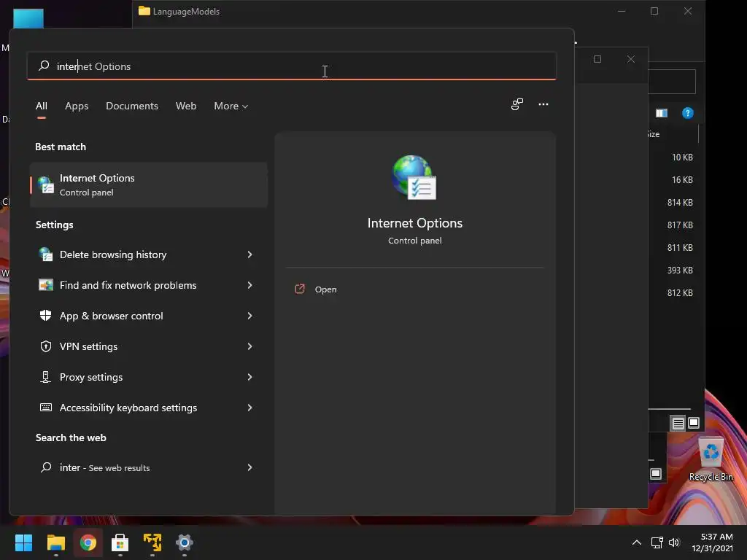Click the 10 KB size cell
This screenshot has height=560, width=747.
click(x=682, y=157)
